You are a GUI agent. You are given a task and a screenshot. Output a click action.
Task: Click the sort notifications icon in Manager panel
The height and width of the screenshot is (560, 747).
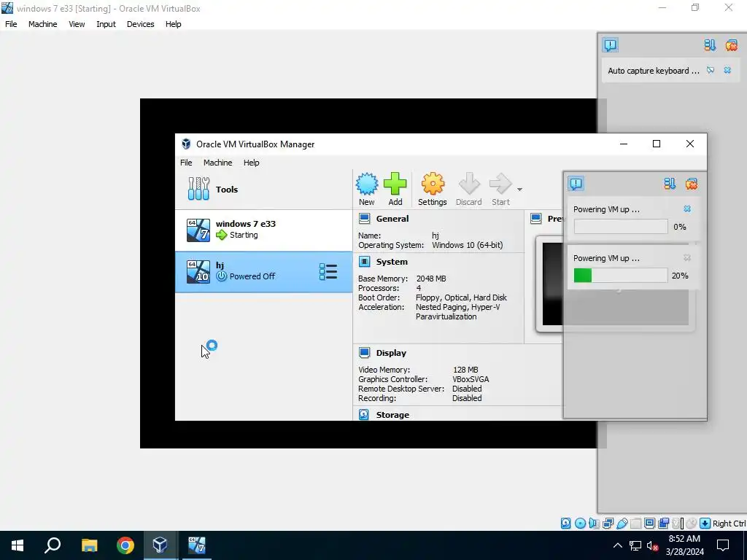tap(670, 184)
